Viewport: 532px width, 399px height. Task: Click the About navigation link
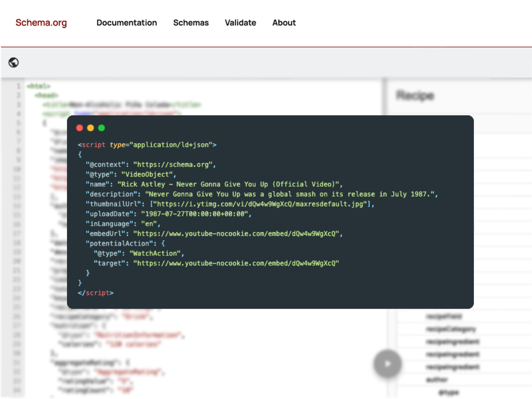click(284, 23)
